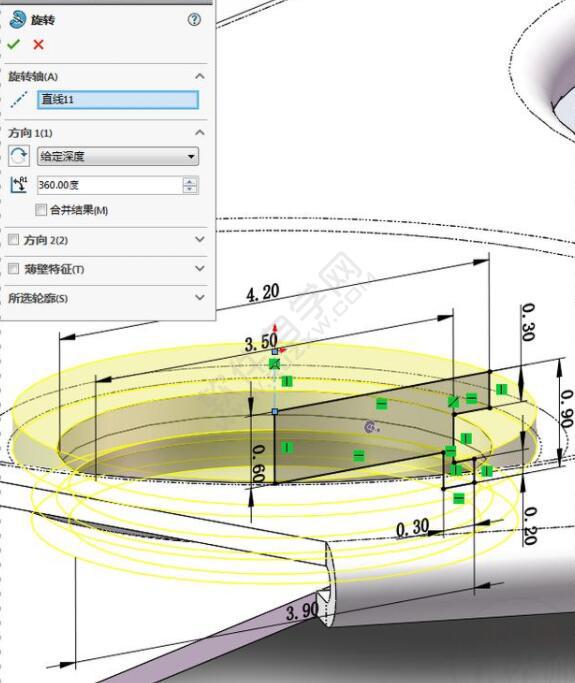The height and width of the screenshot is (683, 575).
Task: Expand the 薄壁特征(T) section
Action: coord(200,269)
